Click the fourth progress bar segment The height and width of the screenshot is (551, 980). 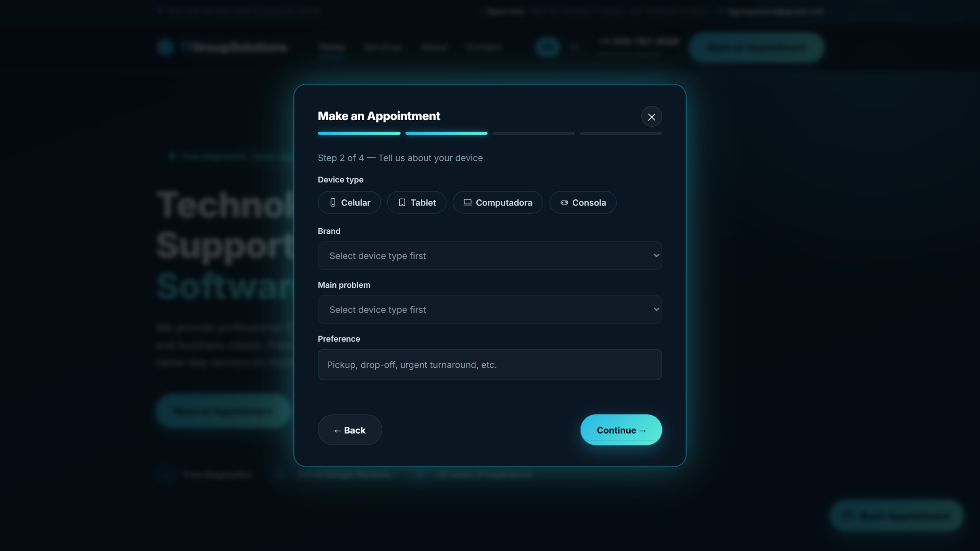[x=621, y=133]
